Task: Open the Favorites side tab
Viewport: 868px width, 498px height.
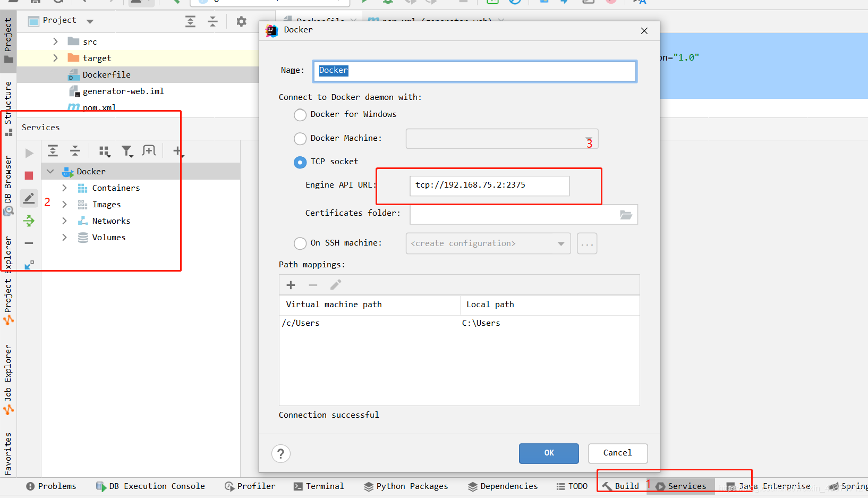Action: click(x=8, y=453)
